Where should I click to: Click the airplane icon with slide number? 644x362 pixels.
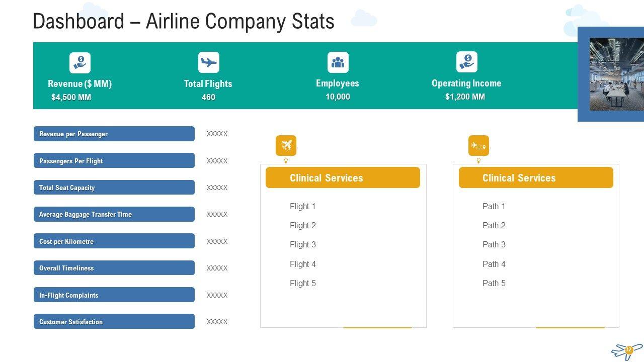click(x=626, y=350)
